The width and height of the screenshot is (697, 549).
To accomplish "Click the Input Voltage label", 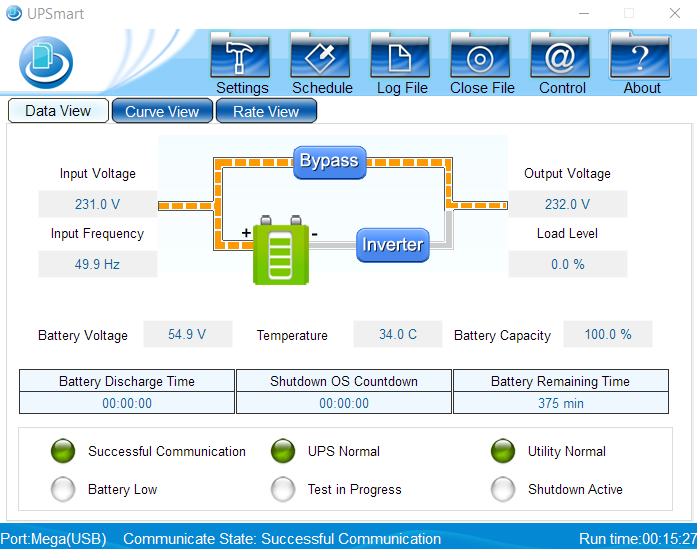I will point(98,173).
